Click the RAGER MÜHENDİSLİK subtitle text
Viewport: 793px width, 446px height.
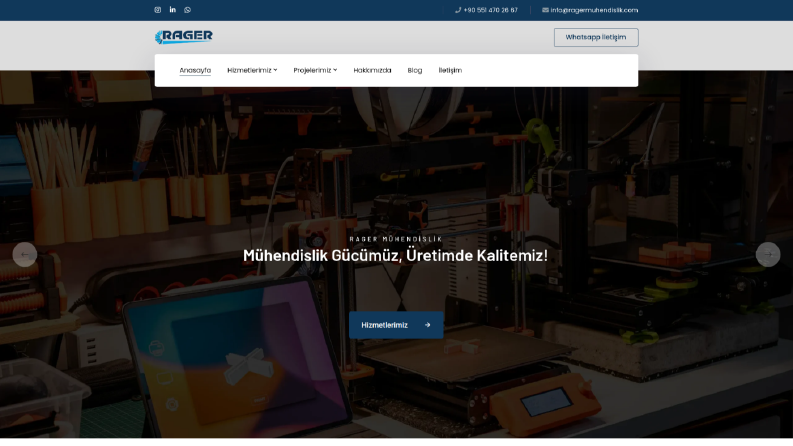click(x=396, y=239)
